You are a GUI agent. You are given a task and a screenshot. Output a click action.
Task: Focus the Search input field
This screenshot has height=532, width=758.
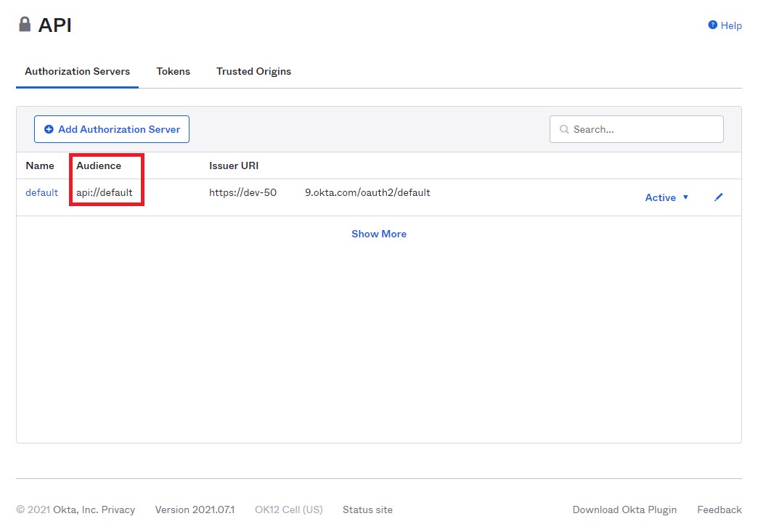643,129
